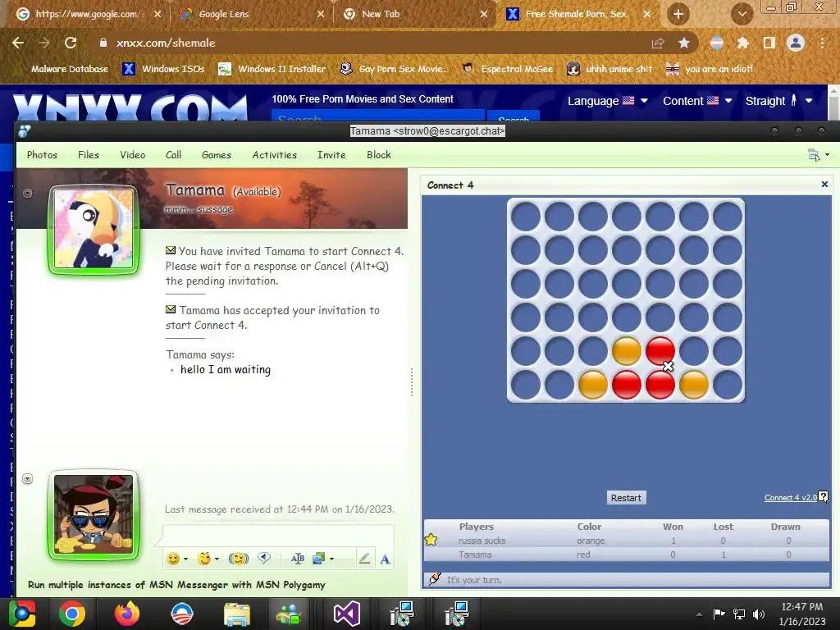Reload the page in Chrome

pyautogui.click(x=71, y=43)
